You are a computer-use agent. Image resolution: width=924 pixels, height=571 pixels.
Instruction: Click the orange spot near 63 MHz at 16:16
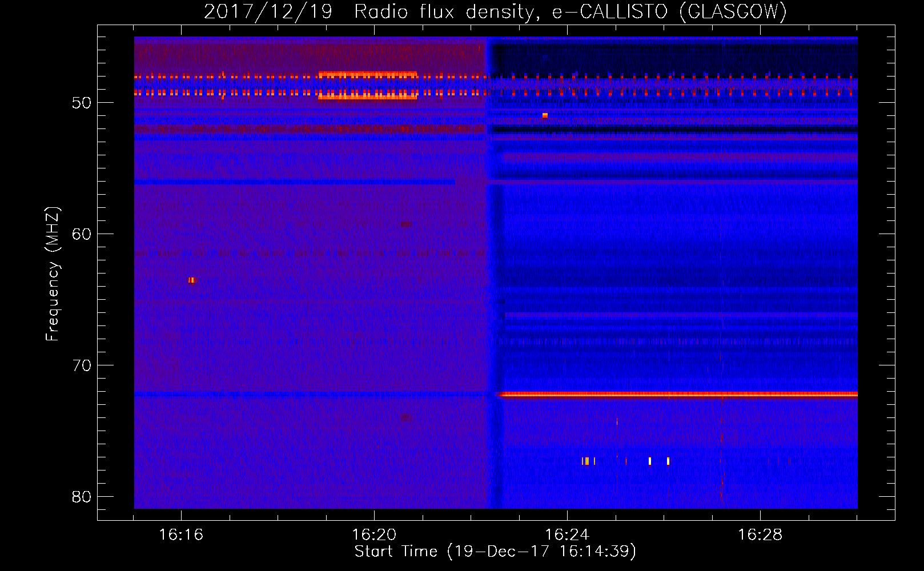[192, 280]
